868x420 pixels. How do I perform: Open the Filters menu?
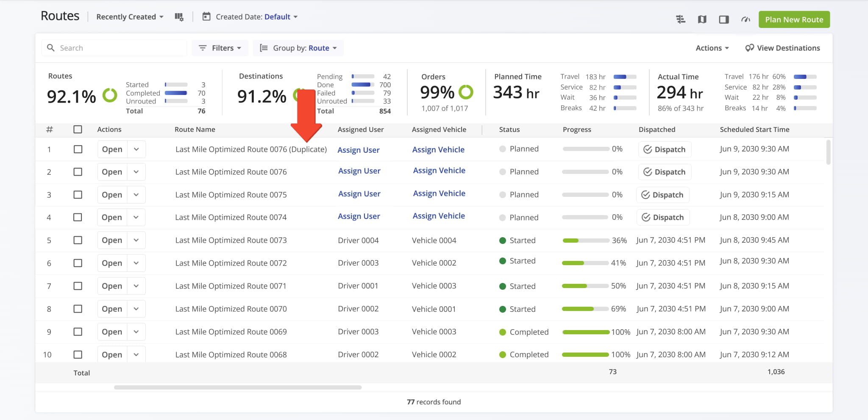[220, 48]
